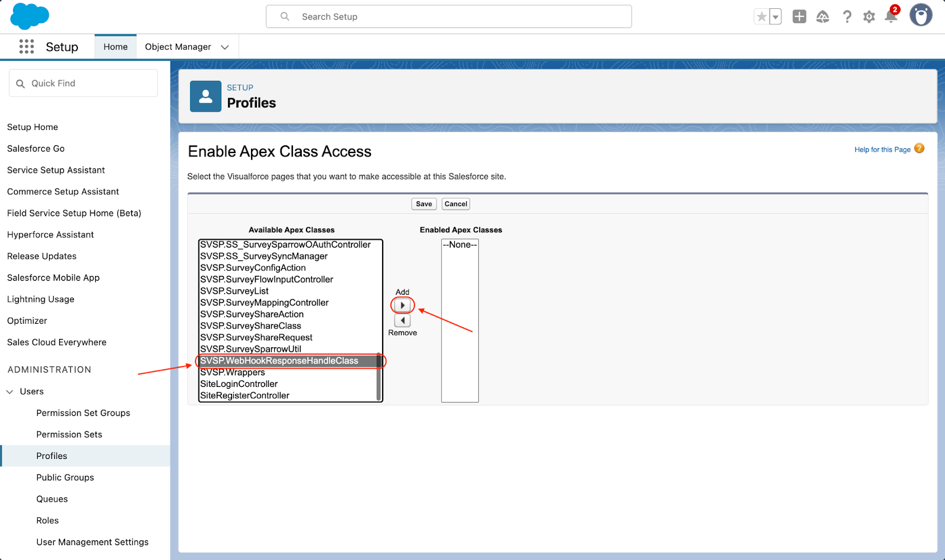Click the Salesforce cloud logo
Image resolution: width=945 pixels, height=560 pixels.
coord(30,16)
